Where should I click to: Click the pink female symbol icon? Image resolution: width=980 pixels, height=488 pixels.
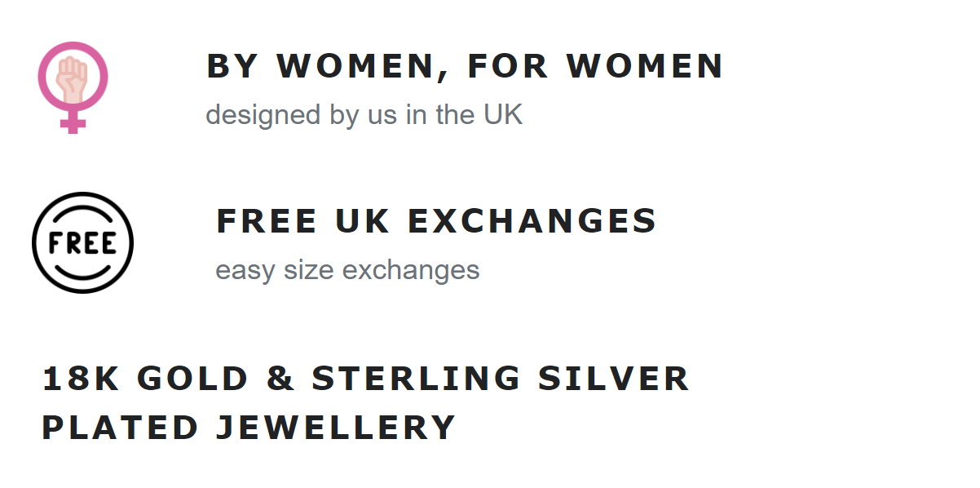[73, 87]
